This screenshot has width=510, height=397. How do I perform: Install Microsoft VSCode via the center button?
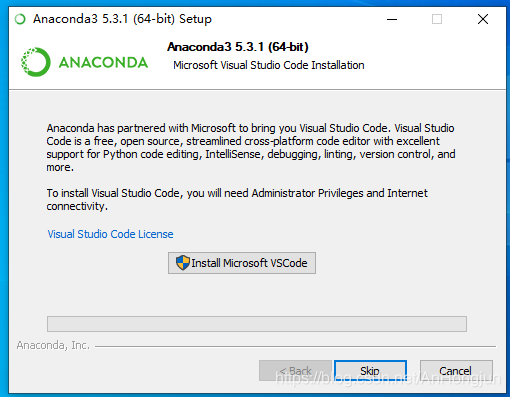point(242,263)
